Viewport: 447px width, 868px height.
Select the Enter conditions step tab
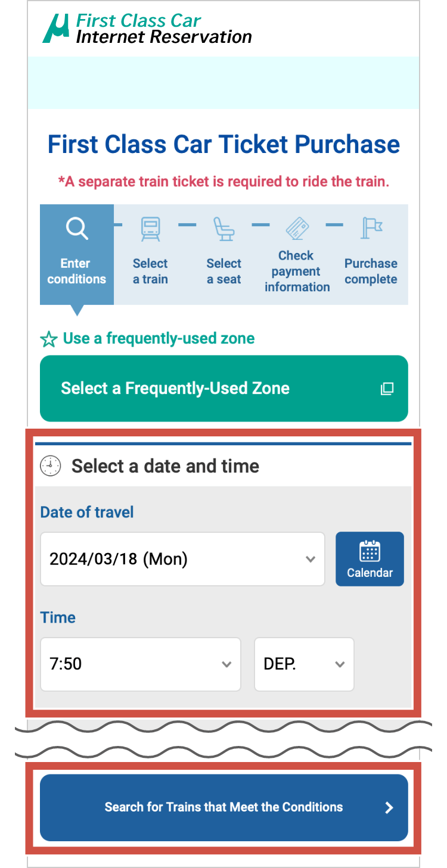click(77, 271)
